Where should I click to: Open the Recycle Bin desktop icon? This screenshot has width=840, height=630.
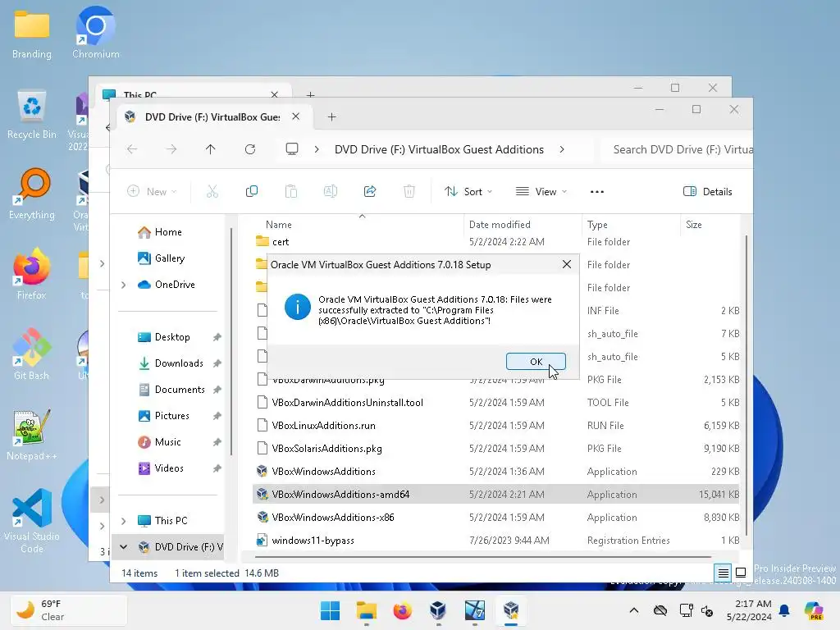(x=32, y=114)
